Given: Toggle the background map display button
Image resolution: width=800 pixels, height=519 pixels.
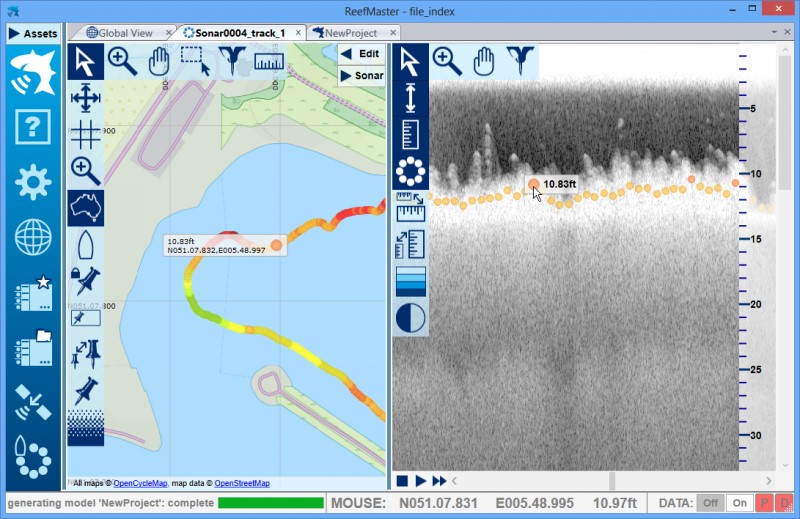Looking at the screenshot, I should coord(85,207).
